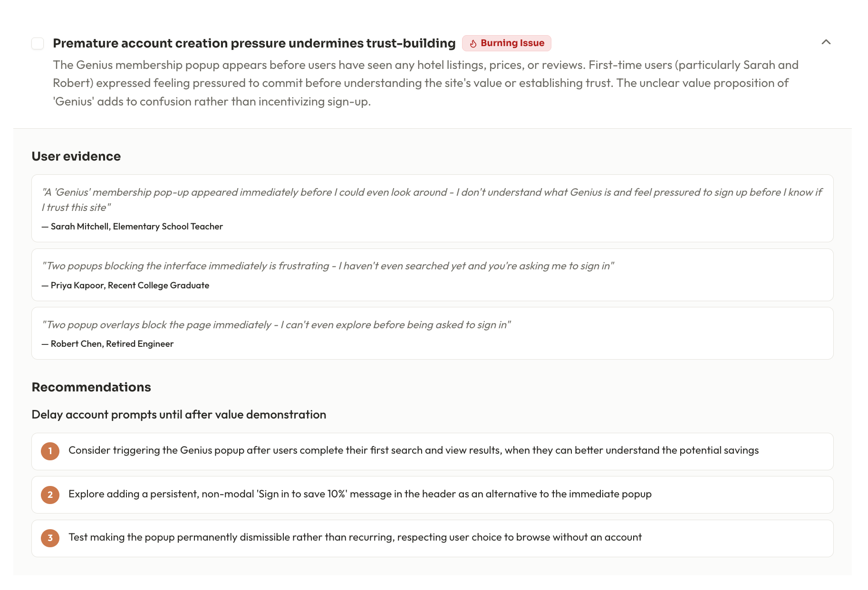Screen dimensions: 868x590
Task: Click the Recommendations section heading
Action: click(91, 387)
